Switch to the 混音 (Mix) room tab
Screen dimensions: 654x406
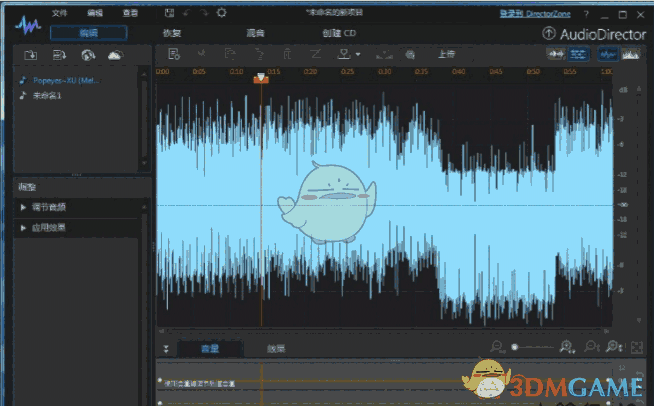click(255, 33)
